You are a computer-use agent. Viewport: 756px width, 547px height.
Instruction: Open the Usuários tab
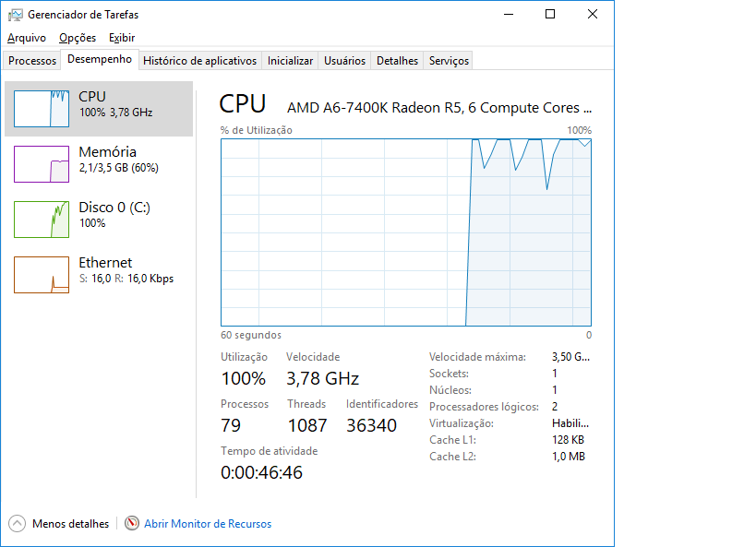pyautogui.click(x=344, y=61)
